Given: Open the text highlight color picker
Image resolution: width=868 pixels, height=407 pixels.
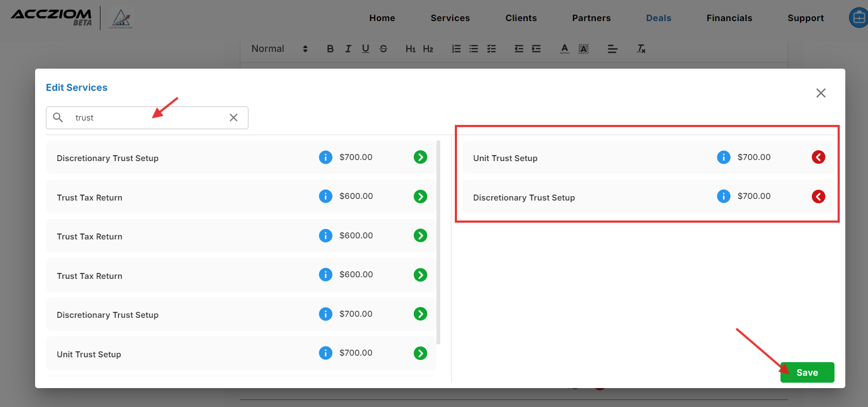Looking at the screenshot, I should [x=583, y=49].
